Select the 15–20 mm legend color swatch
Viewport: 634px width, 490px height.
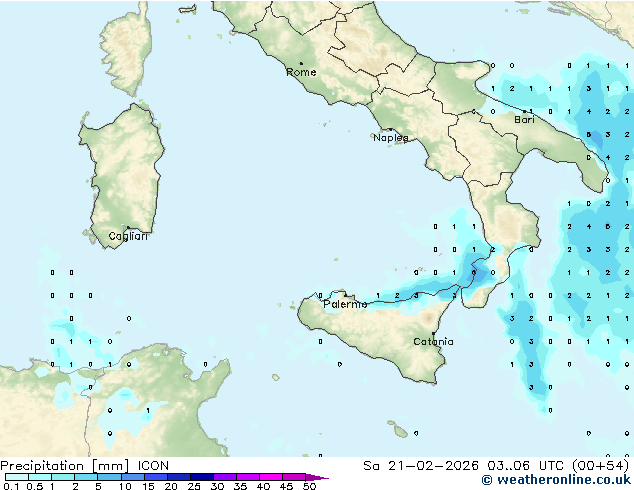tap(155, 477)
